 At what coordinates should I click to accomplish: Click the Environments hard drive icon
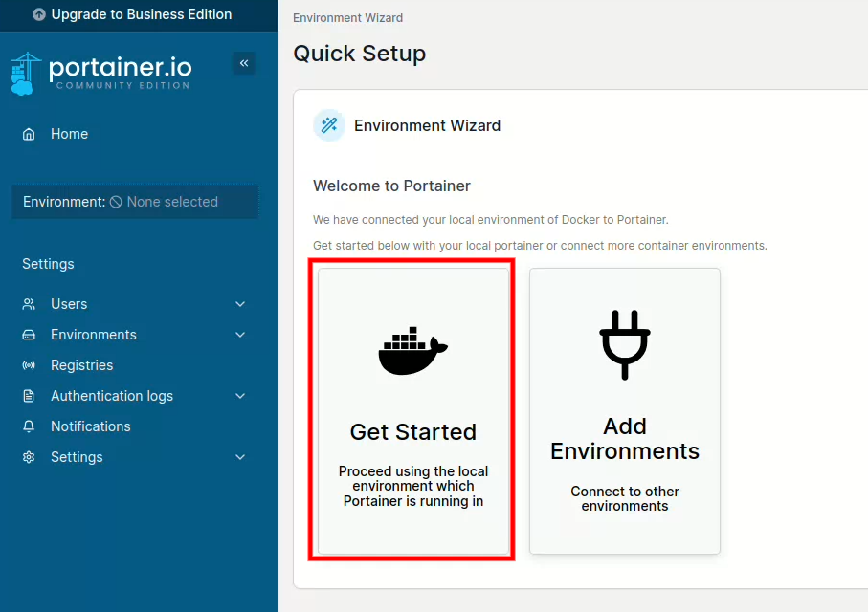click(30, 335)
